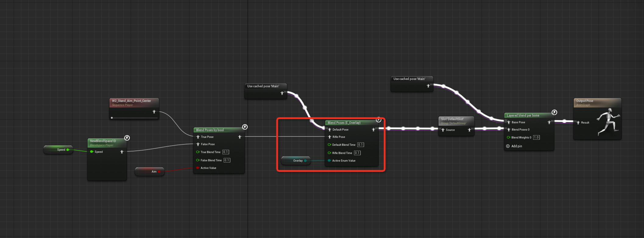Click the lightning icon on Layered blend per bone
Viewport: 644px width, 238px height.
coord(554,112)
